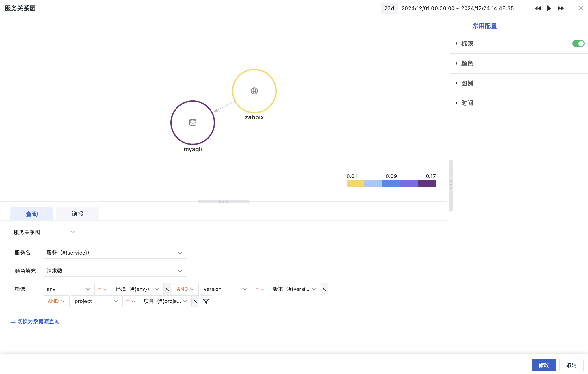Click the fast-forward time range icon

click(561, 8)
